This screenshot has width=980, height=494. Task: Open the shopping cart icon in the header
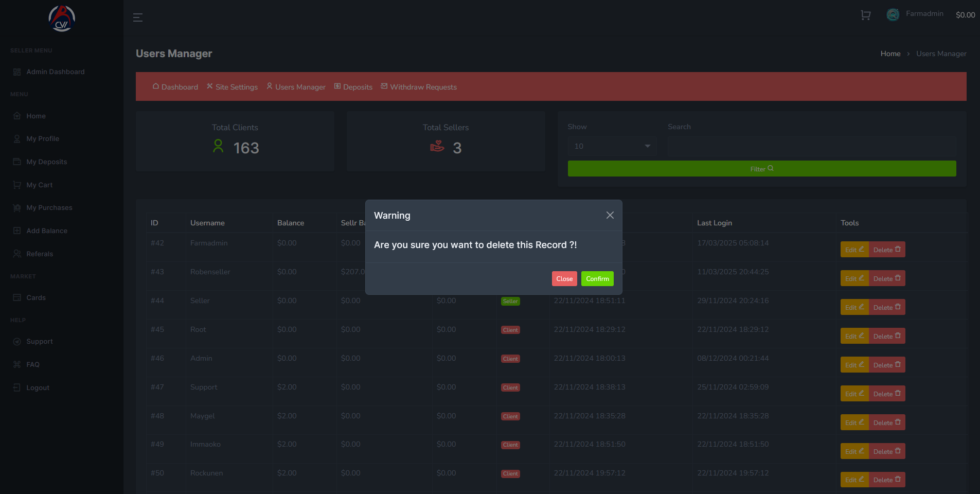[866, 15]
